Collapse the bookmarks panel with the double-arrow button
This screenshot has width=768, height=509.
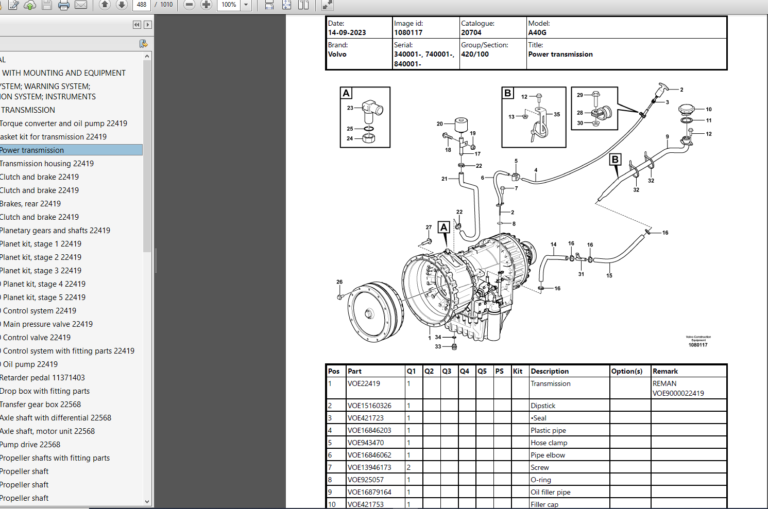point(136,24)
